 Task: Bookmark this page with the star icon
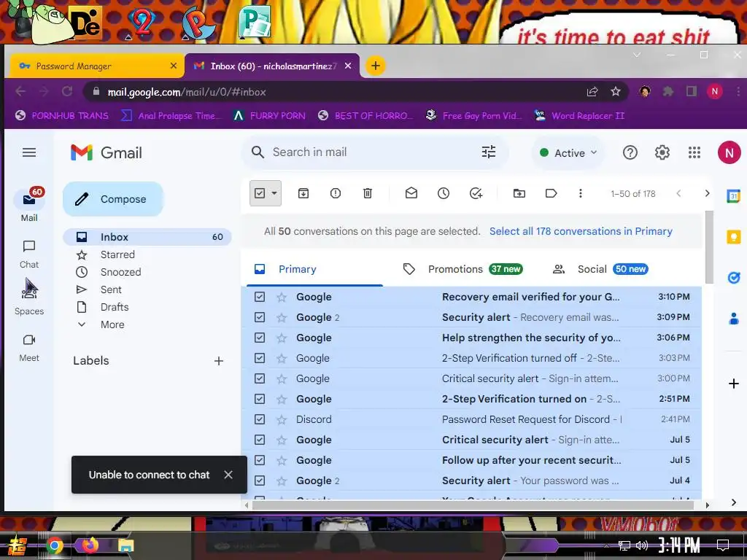coord(616,91)
